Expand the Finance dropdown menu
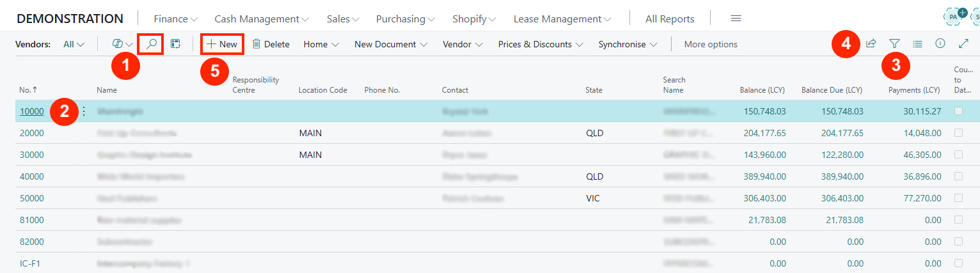This screenshot has height=273, width=980. coord(175,19)
